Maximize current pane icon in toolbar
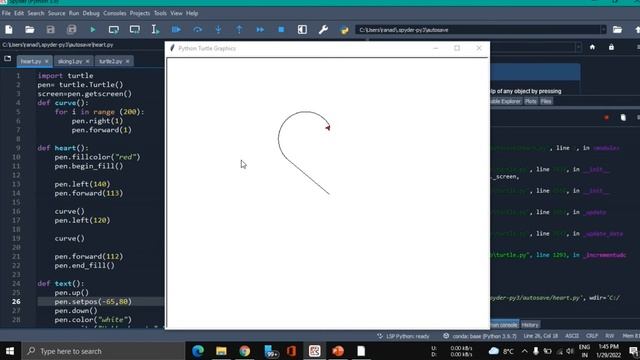Image resolution: width=640 pixels, height=360 pixels. point(302,30)
